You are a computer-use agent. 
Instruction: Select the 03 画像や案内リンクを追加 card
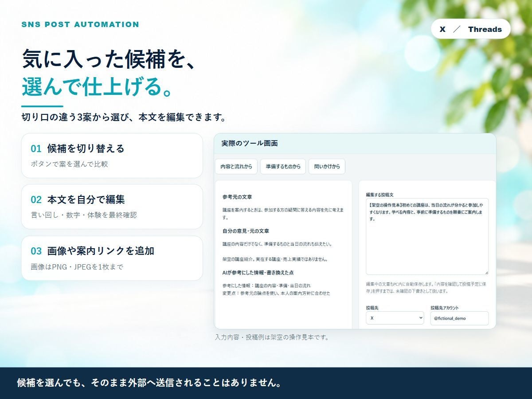[x=112, y=258]
